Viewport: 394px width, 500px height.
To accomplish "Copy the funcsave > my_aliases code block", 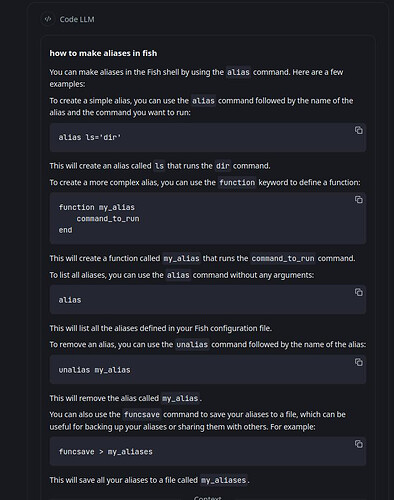I will 359,444.
